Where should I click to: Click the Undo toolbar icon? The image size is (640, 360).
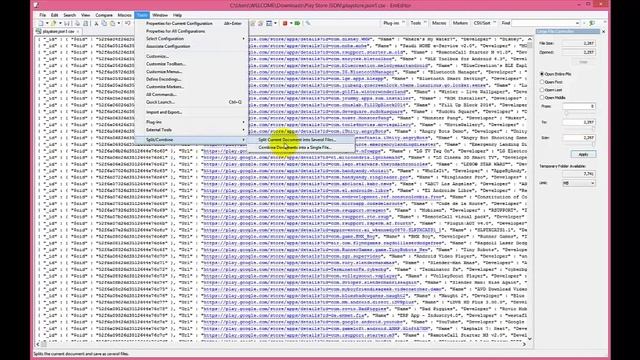pos(128,24)
